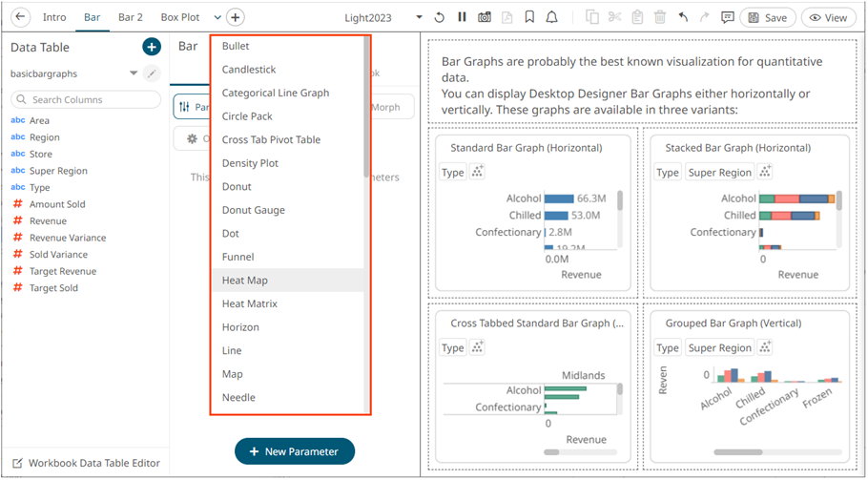The width and height of the screenshot is (868, 480).
Task: Switch to the Intro tab
Action: tap(54, 17)
